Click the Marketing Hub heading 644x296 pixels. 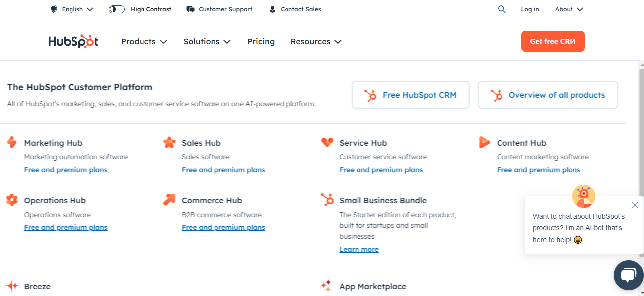(53, 143)
